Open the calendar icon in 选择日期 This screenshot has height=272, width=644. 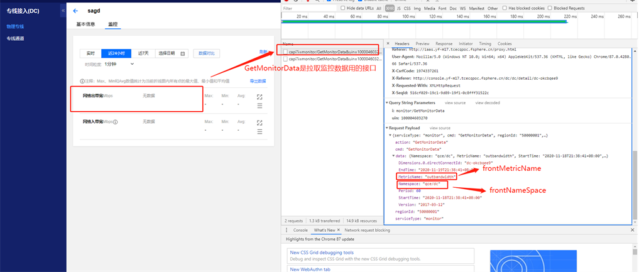point(183,53)
